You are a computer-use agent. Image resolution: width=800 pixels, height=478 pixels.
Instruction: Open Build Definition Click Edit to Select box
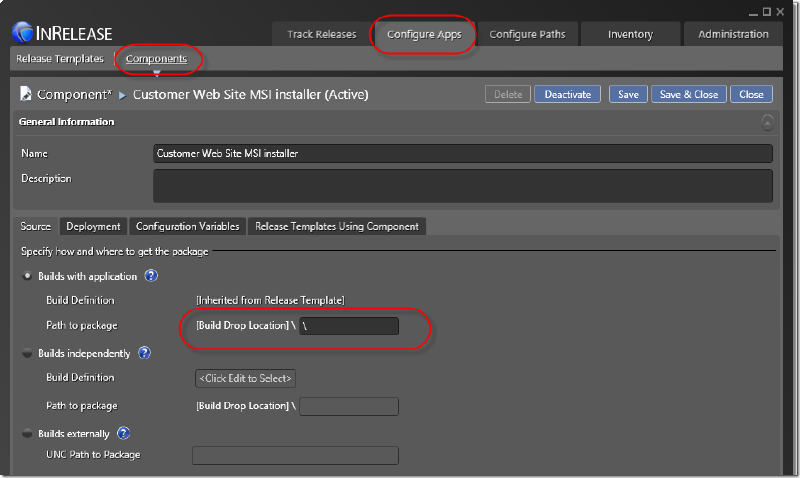pos(245,379)
